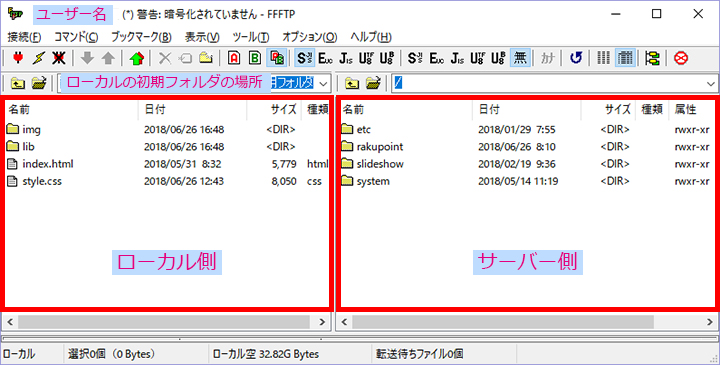Click the Connect plug icon

point(18,58)
